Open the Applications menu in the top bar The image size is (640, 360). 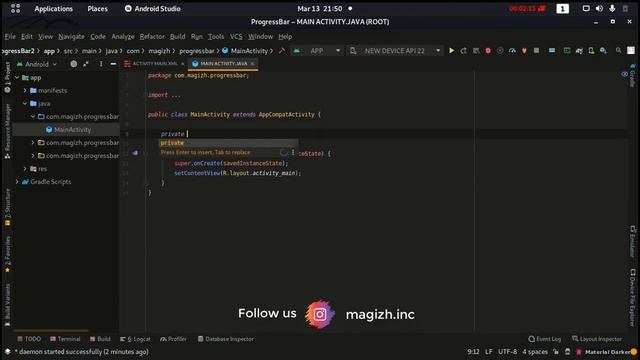pos(53,9)
